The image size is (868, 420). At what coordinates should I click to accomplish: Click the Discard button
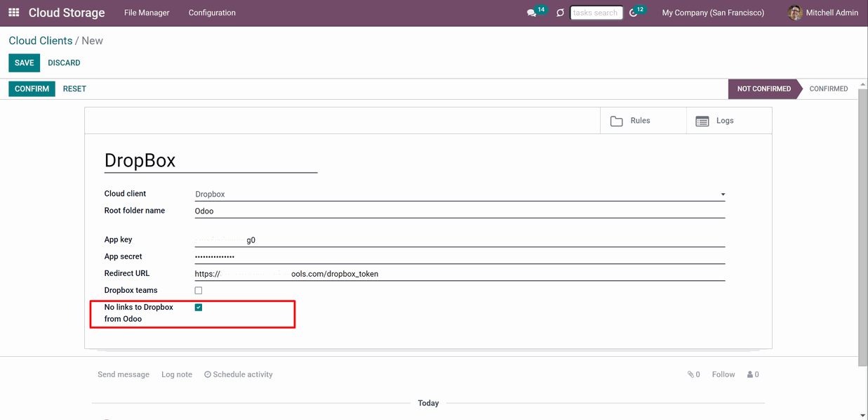(x=64, y=63)
